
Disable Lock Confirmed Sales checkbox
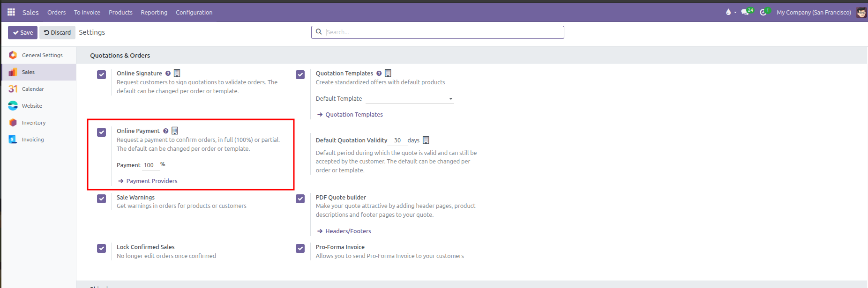(102, 248)
